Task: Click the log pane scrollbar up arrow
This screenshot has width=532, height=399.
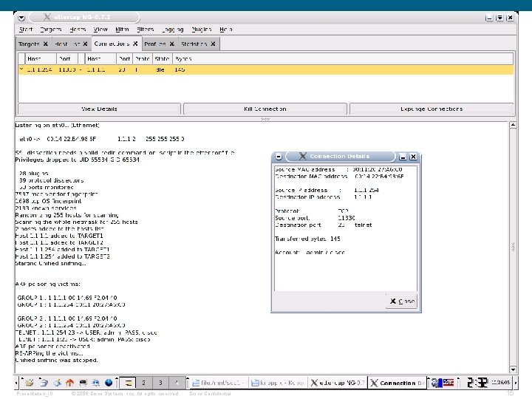Action: [x=513, y=125]
